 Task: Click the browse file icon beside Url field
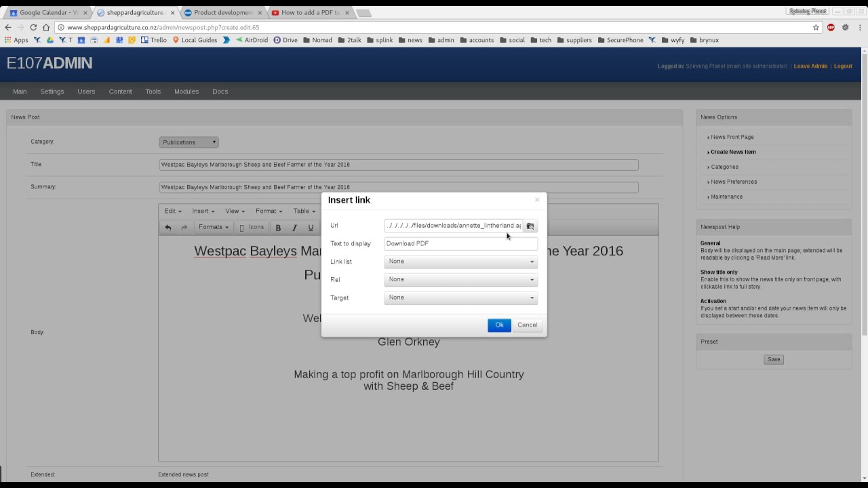(x=530, y=226)
